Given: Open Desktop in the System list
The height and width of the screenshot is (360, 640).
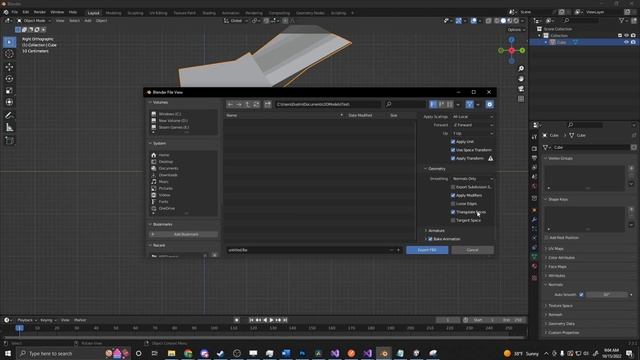Looking at the screenshot, I should [x=165, y=162].
